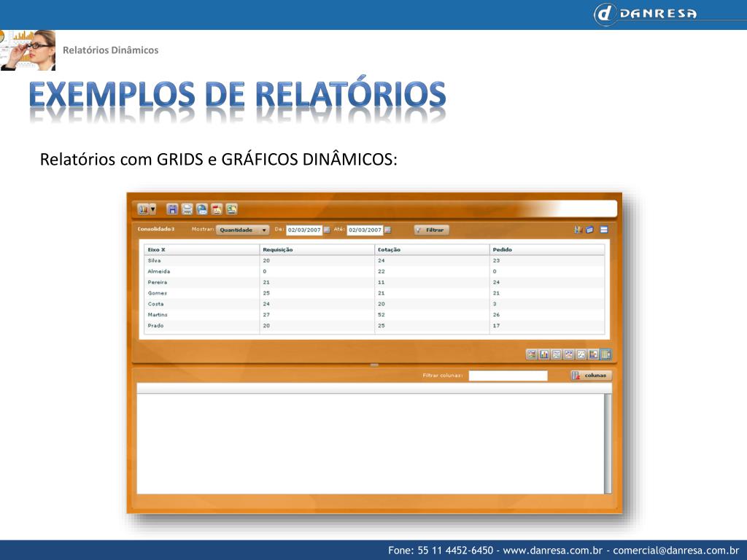Select the Prado row
This screenshot has width=747, height=560.
[x=374, y=326]
